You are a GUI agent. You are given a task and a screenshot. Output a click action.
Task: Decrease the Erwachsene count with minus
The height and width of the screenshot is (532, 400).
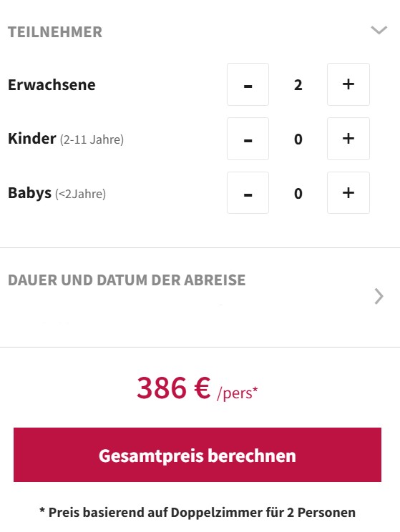[x=248, y=84]
